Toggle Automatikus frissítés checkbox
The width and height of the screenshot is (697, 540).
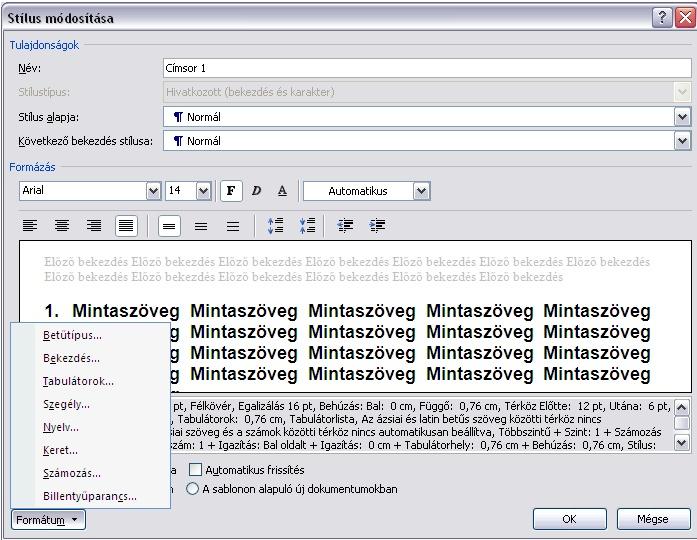point(195,470)
